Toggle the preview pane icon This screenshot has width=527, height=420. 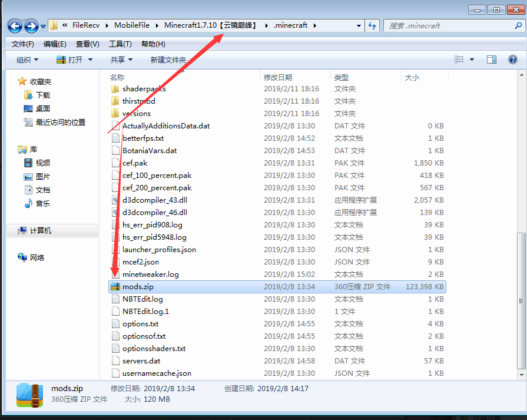492,59
